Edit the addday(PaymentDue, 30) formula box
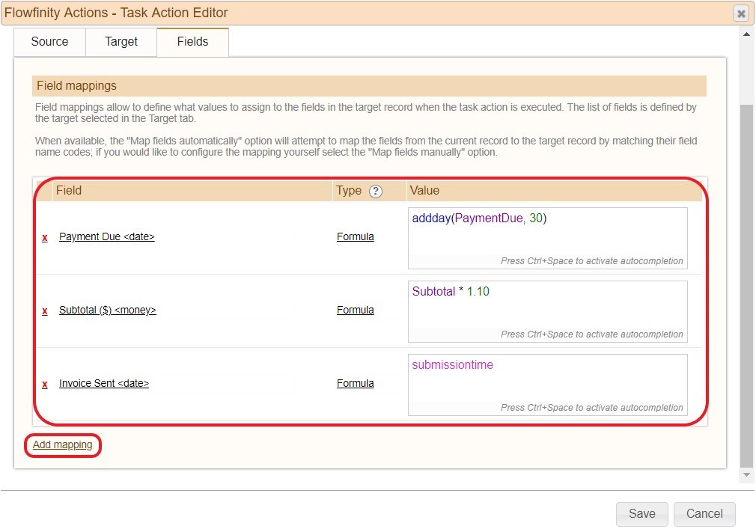Image resolution: width=756 pixels, height=532 pixels. click(547, 233)
